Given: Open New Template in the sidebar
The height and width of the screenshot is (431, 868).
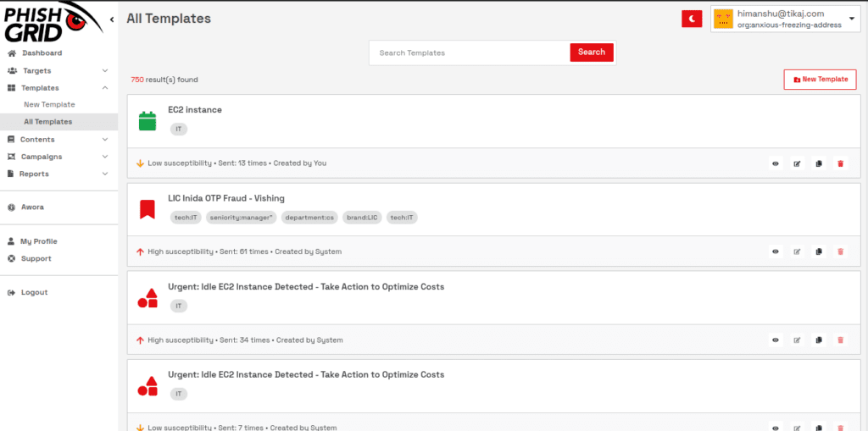Looking at the screenshot, I should tap(49, 104).
